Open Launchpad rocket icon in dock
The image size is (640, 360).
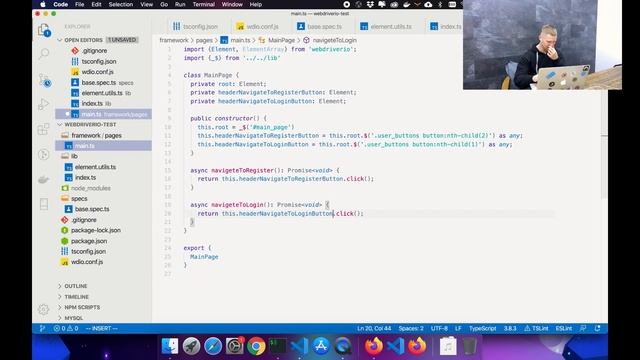(191, 347)
